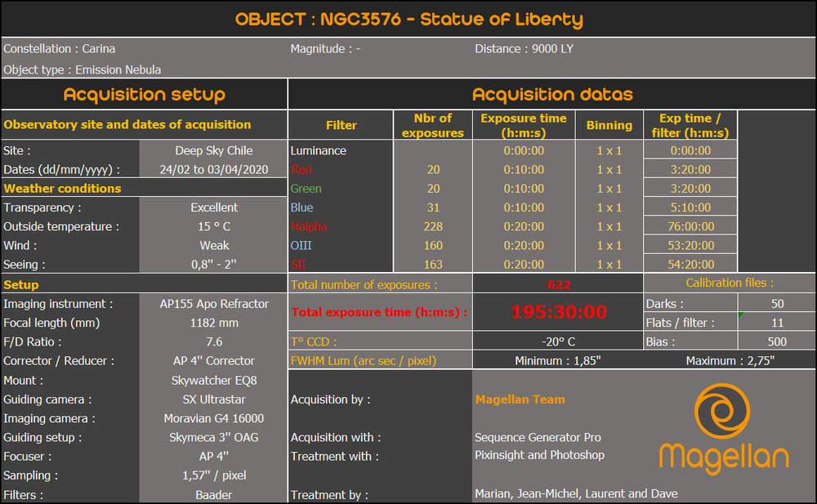The width and height of the screenshot is (817, 504).
Task: Collapse the "Observatory site and dates" section
Action: pos(125,124)
